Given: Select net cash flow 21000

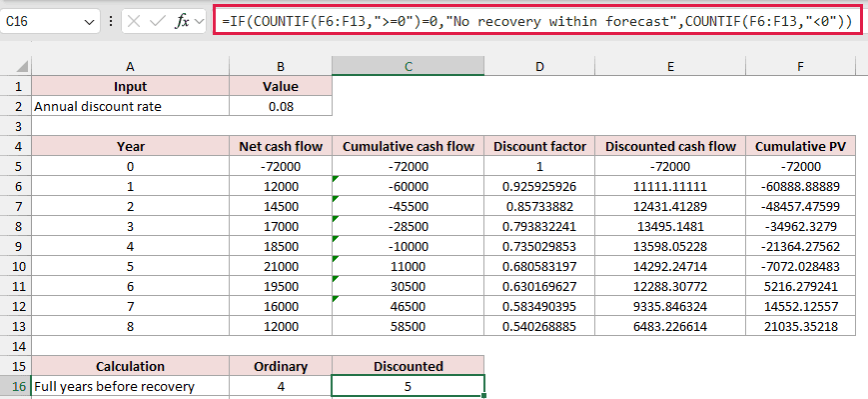Looking at the screenshot, I should (281, 266).
